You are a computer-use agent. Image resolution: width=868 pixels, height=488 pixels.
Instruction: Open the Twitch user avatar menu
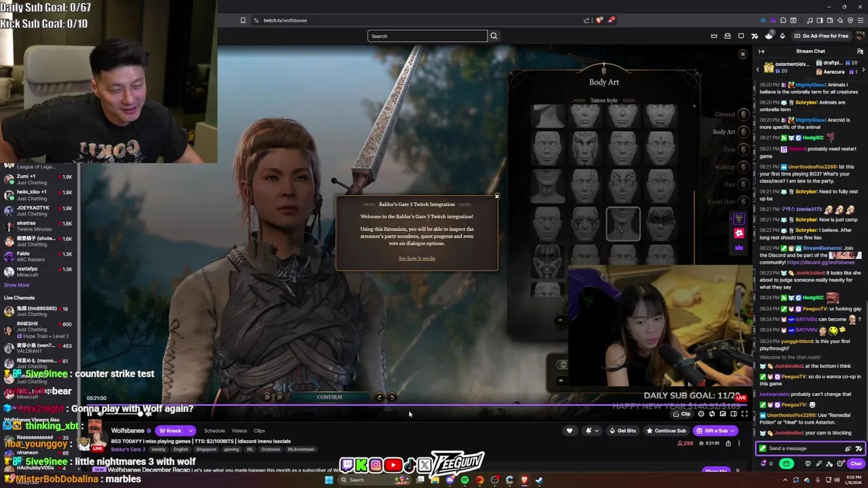[x=861, y=36]
